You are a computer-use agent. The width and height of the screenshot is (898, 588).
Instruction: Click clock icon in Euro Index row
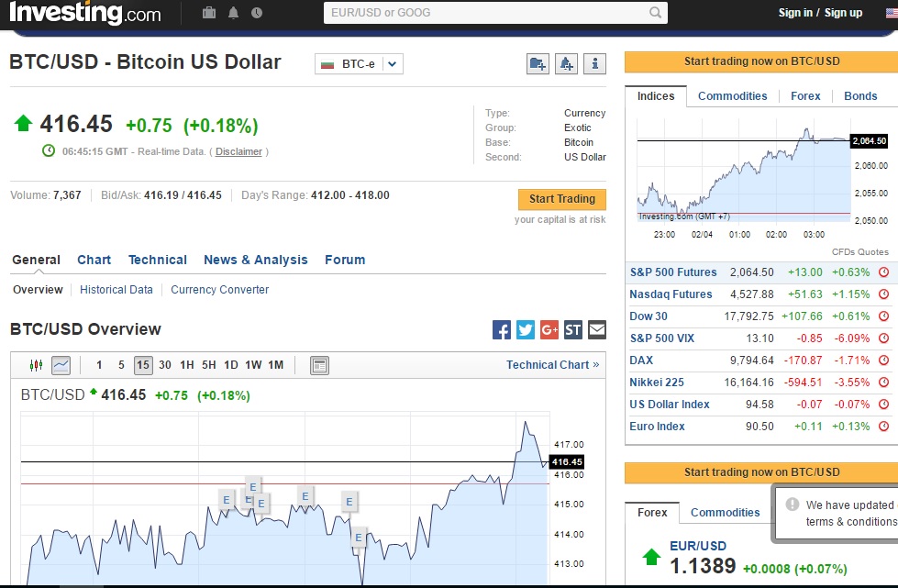(x=883, y=426)
